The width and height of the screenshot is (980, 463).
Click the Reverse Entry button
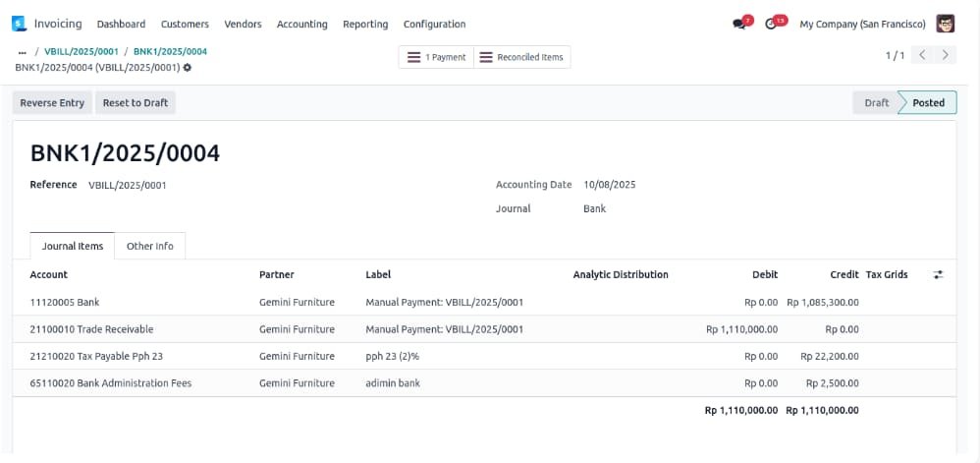(x=52, y=102)
